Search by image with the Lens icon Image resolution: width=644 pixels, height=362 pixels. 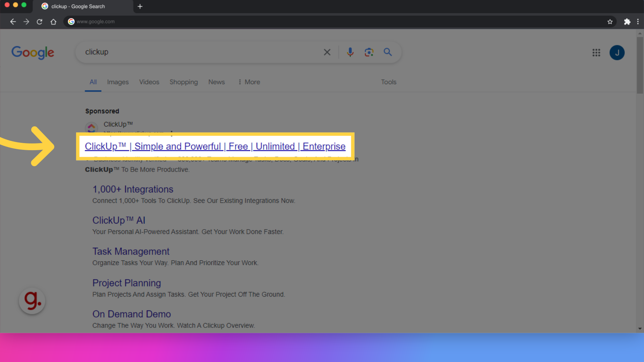coord(369,52)
